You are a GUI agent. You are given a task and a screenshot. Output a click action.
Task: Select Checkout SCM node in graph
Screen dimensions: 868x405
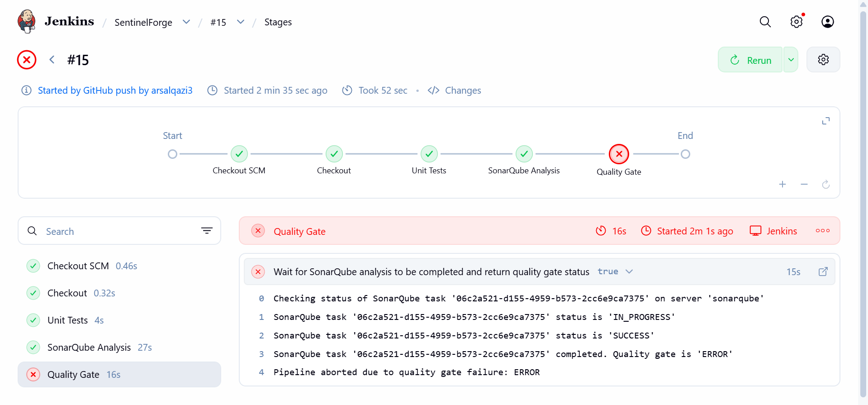click(x=239, y=154)
